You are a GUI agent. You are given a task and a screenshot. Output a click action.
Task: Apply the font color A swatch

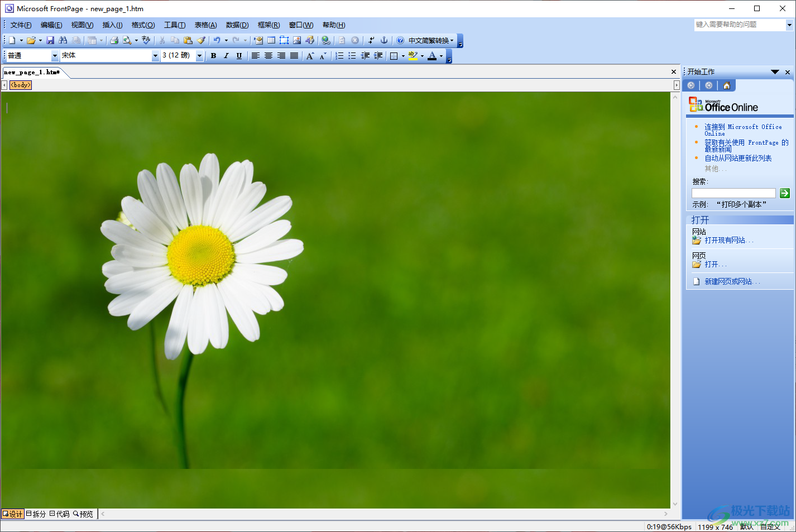pyautogui.click(x=432, y=56)
